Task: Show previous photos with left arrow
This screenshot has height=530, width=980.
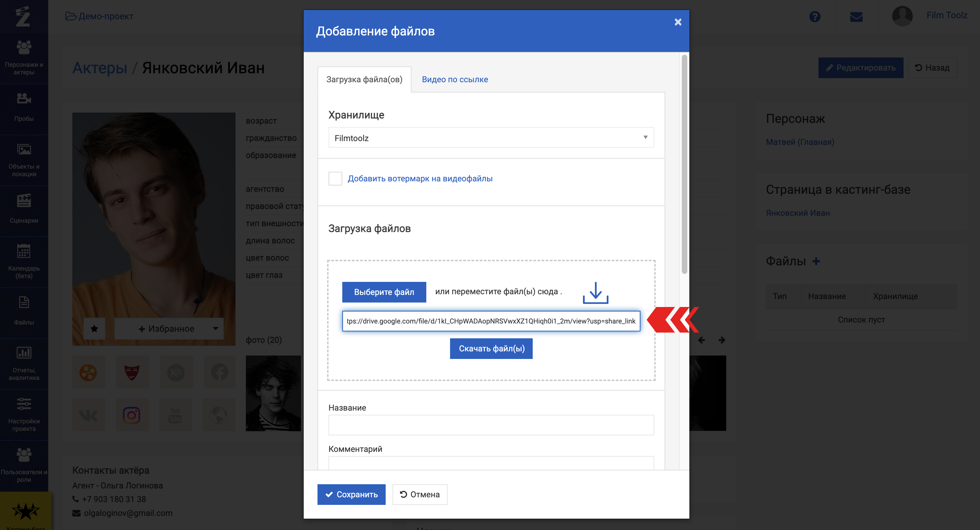Action: [x=701, y=340]
